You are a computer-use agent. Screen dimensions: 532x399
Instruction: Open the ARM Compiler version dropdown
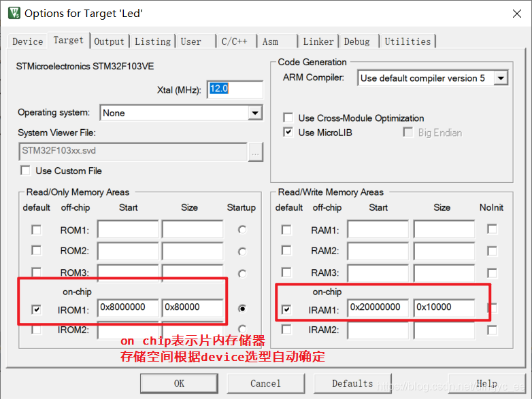click(433, 78)
